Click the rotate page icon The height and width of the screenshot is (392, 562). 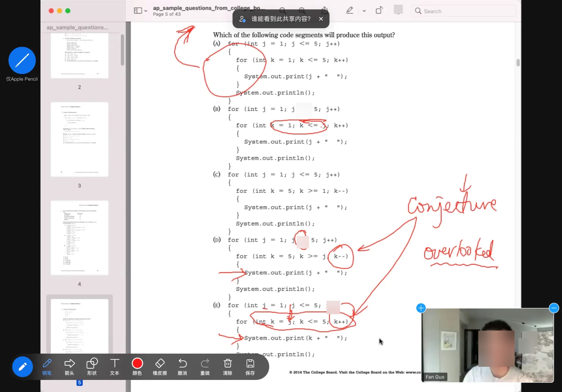click(379, 11)
